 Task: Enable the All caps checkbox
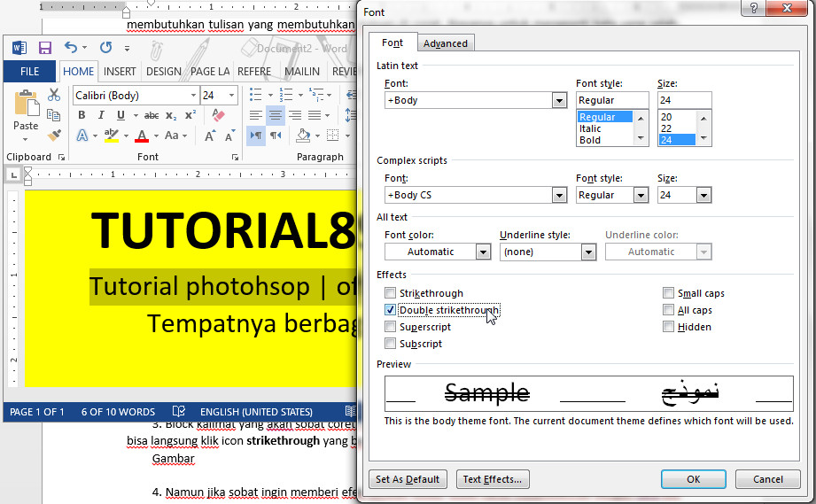[668, 309]
